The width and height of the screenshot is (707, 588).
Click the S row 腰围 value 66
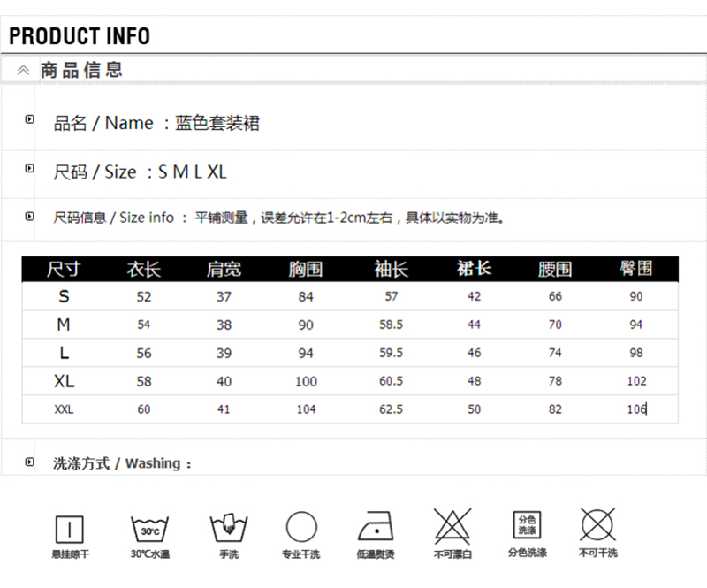tap(555, 296)
